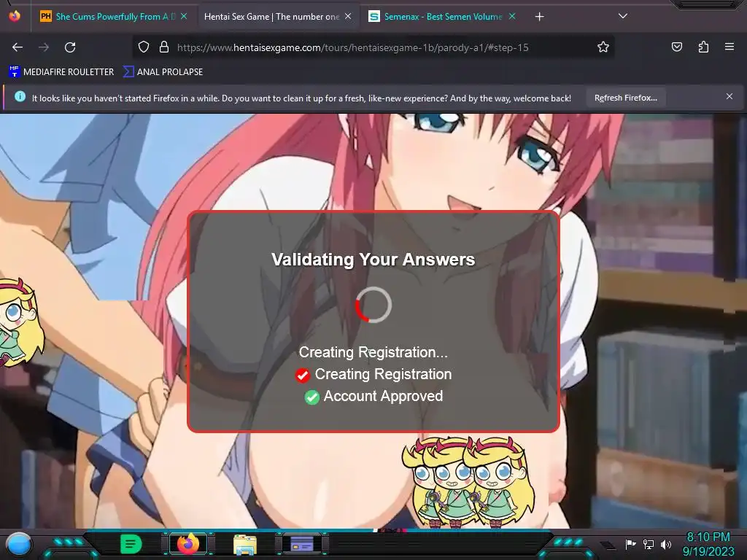This screenshot has width=747, height=560.
Task: Click the Refresh Firefox... button
Action: pos(625,98)
